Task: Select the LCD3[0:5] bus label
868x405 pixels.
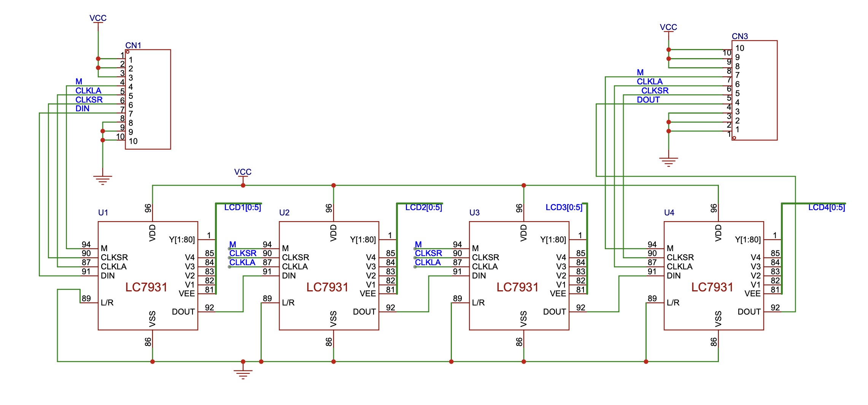Action: click(x=564, y=207)
